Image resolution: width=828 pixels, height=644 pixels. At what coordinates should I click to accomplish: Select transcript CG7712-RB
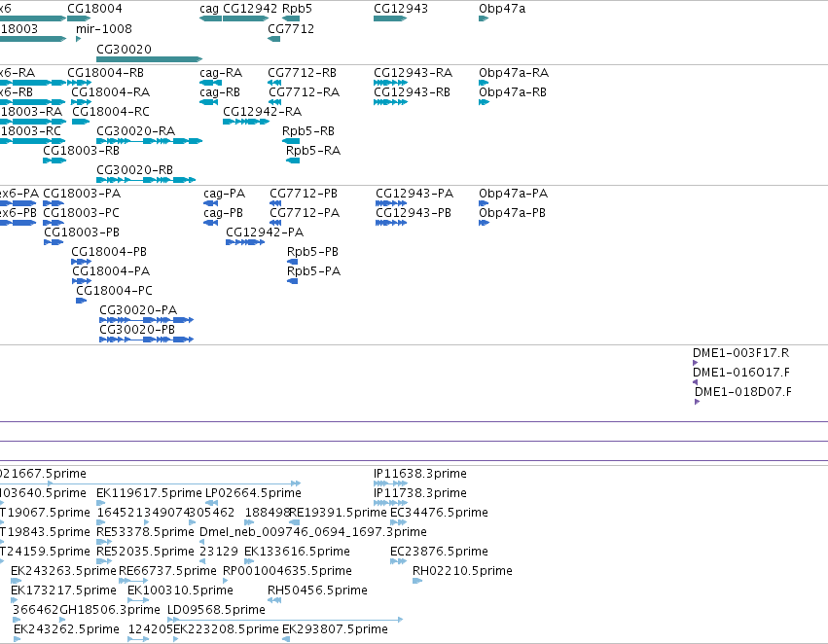pyautogui.click(x=302, y=73)
